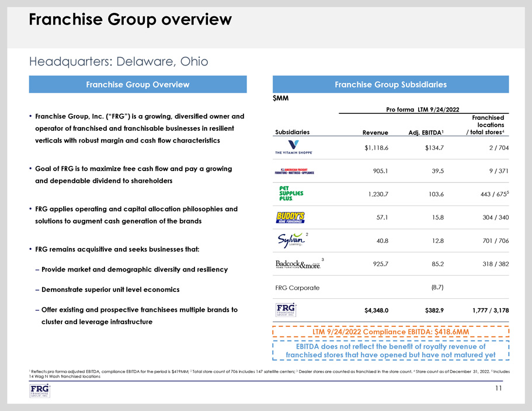This screenshot has width=532, height=411.
Task: Click the blue dashed EBITDA royalty note
Action: pyautogui.click(x=391, y=350)
